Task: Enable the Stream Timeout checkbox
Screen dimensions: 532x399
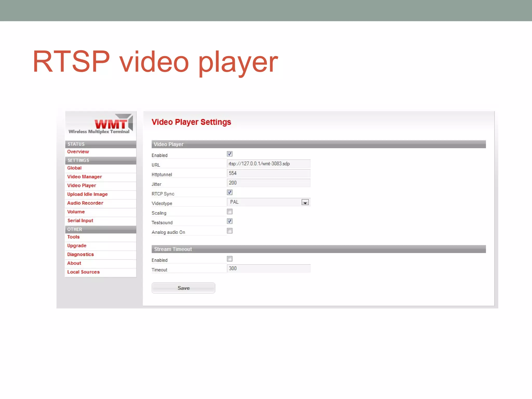Action: [230, 259]
